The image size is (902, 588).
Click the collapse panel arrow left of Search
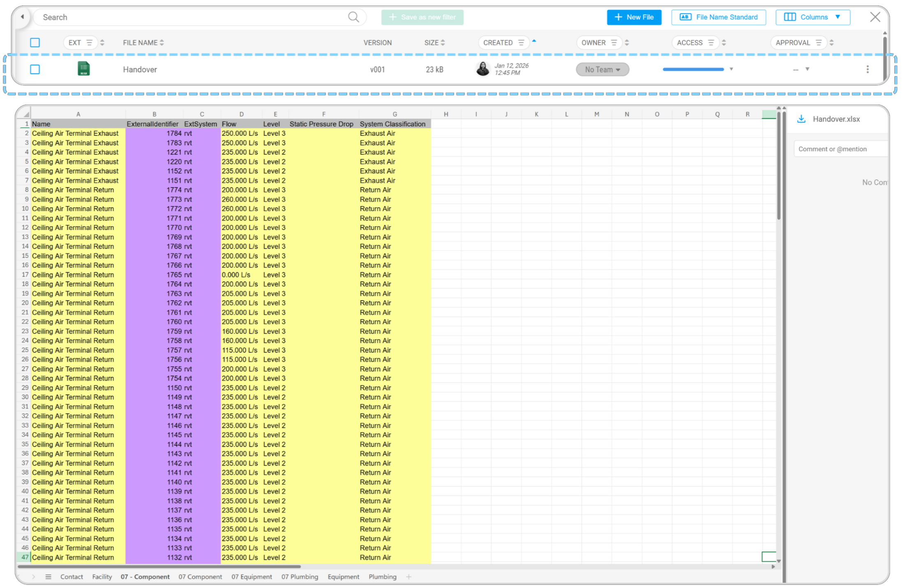pos(22,17)
